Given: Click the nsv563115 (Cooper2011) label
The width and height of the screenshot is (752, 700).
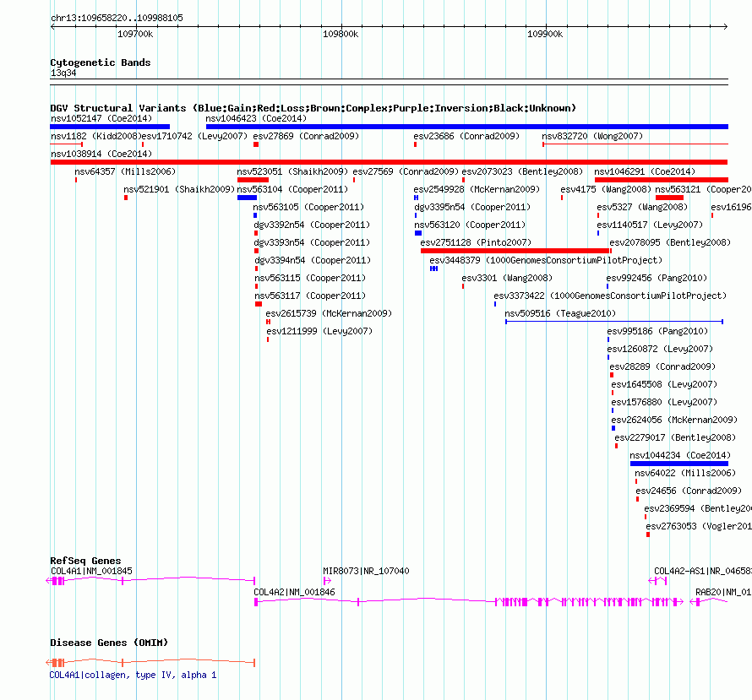Looking at the screenshot, I should coord(310,278).
